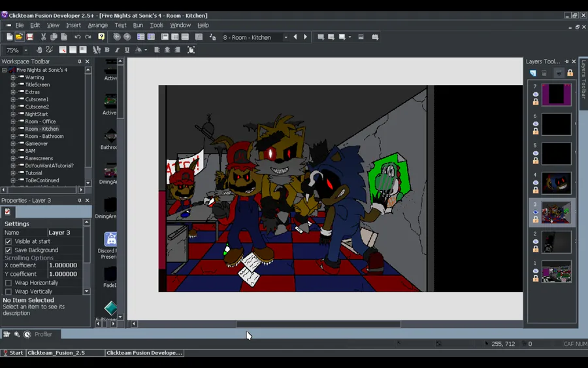Viewport: 588px width, 368px height.
Task: Hide layer 7 with its eye icon
Action: tap(536, 94)
